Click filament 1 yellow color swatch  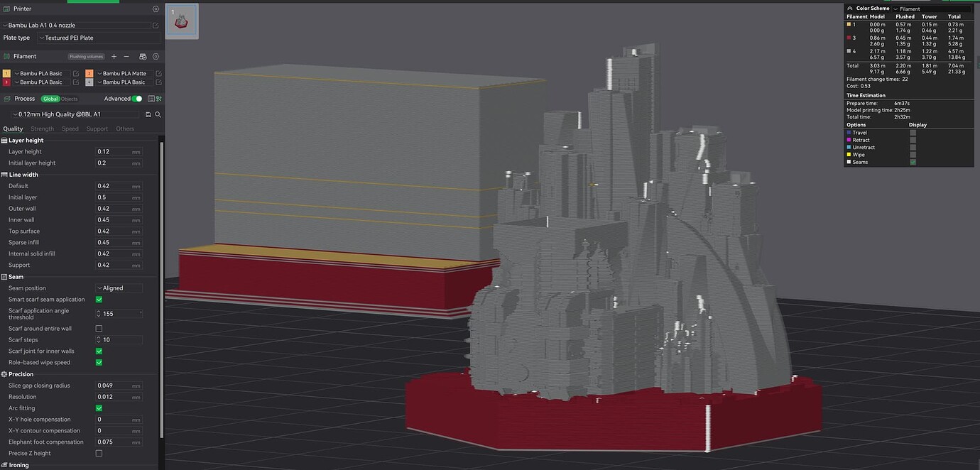pos(6,73)
